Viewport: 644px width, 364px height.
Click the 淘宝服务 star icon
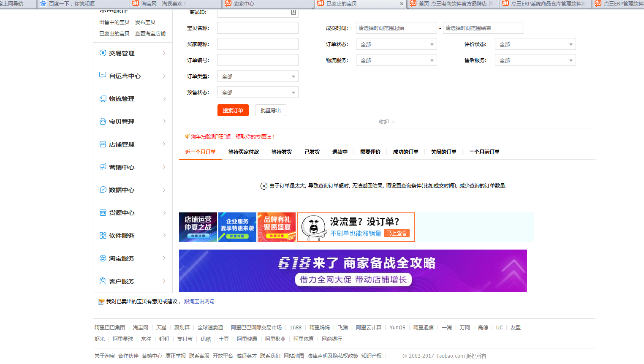click(103, 258)
